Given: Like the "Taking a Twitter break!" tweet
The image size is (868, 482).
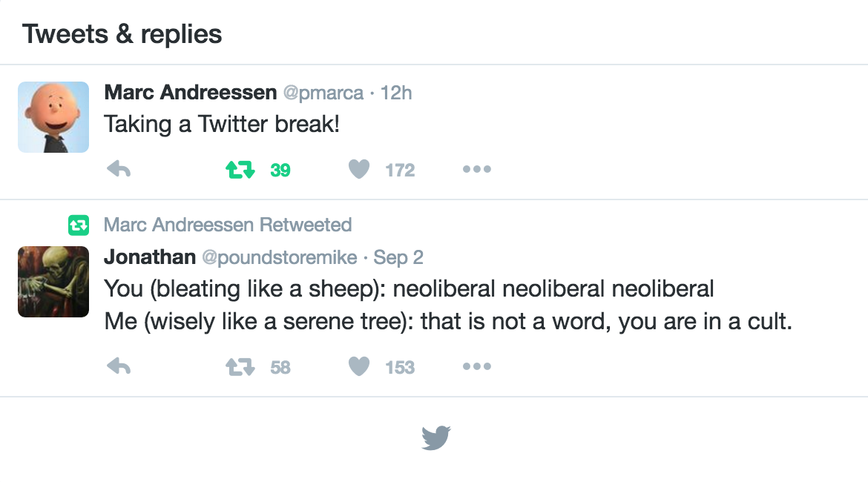Looking at the screenshot, I should click(x=359, y=170).
